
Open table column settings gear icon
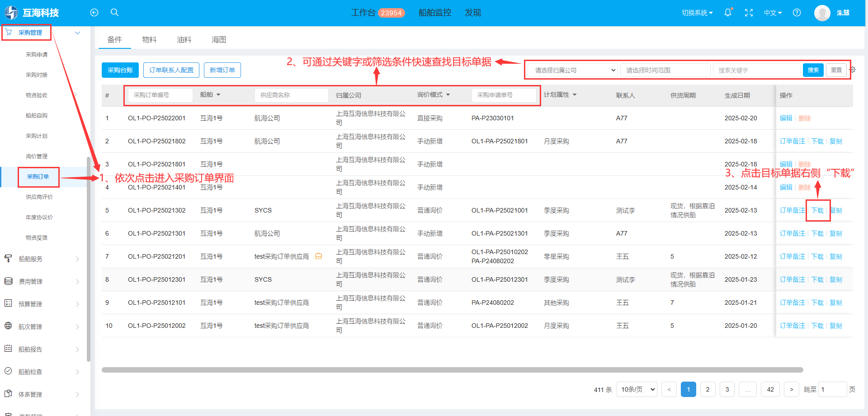click(853, 70)
